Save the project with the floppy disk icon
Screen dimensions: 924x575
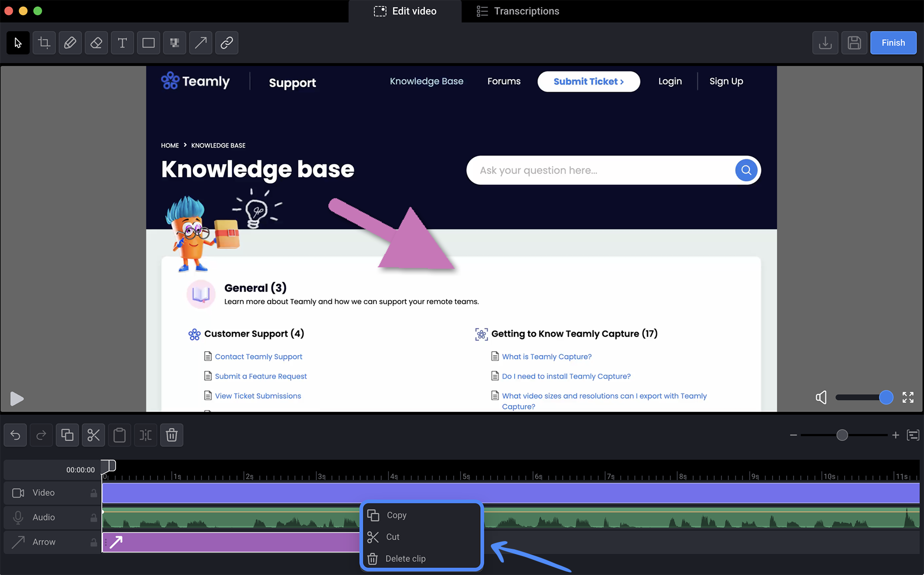pyautogui.click(x=854, y=43)
